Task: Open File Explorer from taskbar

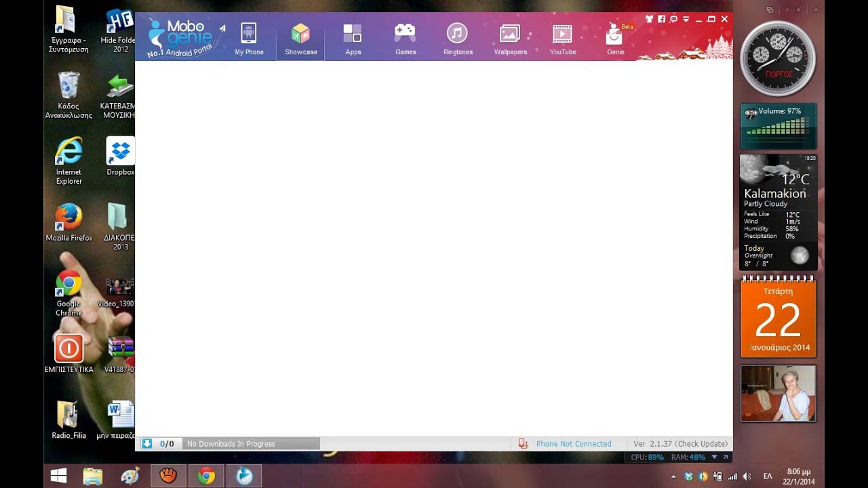Action: click(93, 476)
